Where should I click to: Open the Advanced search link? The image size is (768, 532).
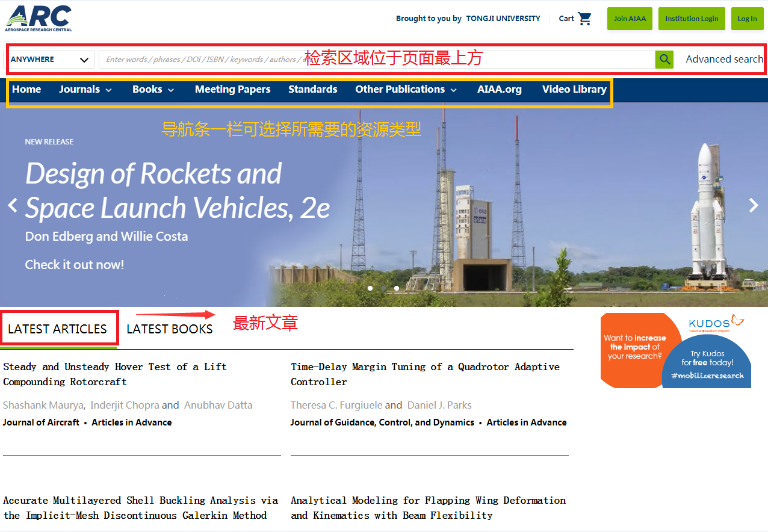tap(724, 59)
